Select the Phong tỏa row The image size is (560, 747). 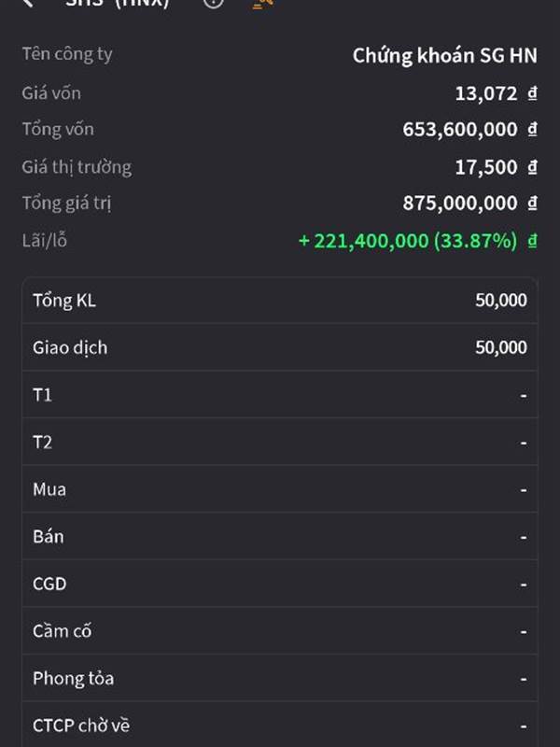click(280, 678)
